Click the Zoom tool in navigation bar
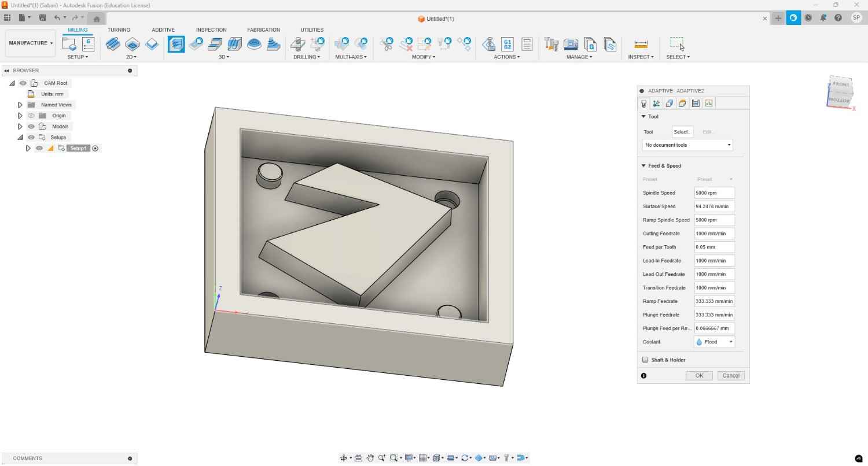Image resolution: width=868 pixels, height=466 pixels. pyautogui.click(x=382, y=458)
